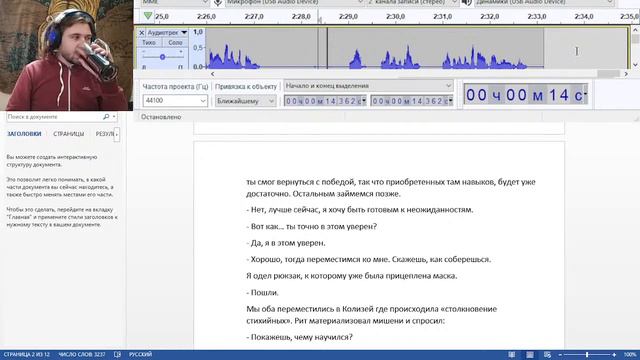Viewport: 640px width, 360px height.
Task: Click the text '- Да, я в этом уверен.'
Action: pos(286,243)
